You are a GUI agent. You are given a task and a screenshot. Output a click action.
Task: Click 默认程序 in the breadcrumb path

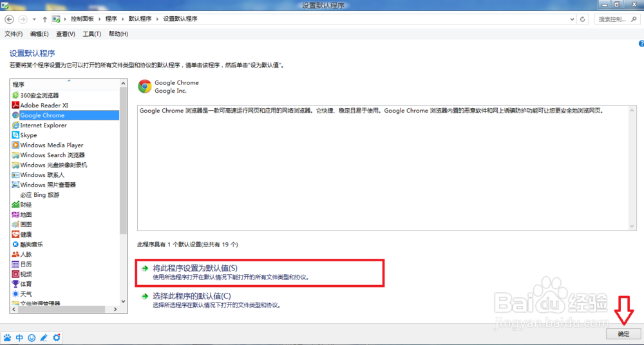(140, 19)
